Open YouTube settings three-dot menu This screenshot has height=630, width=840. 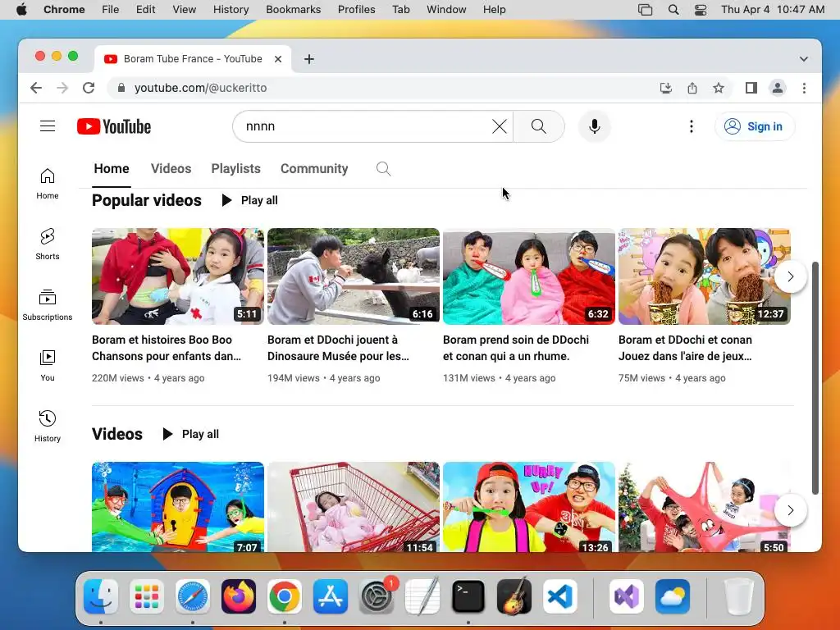pos(692,126)
